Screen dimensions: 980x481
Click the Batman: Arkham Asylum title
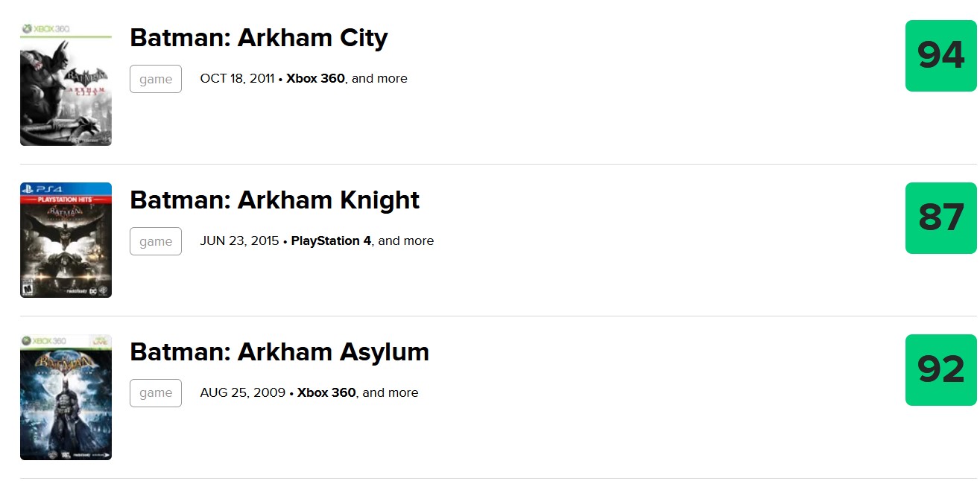coord(279,352)
